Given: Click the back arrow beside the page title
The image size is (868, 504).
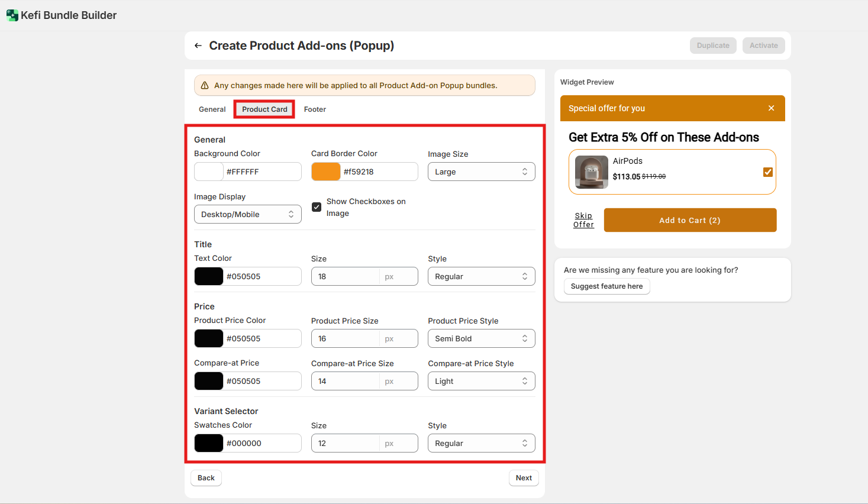Looking at the screenshot, I should click(x=198, y=46).
